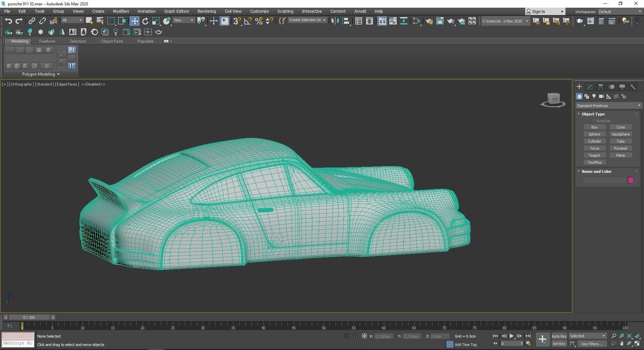Open the Curve Editor icon

[393, 21]
